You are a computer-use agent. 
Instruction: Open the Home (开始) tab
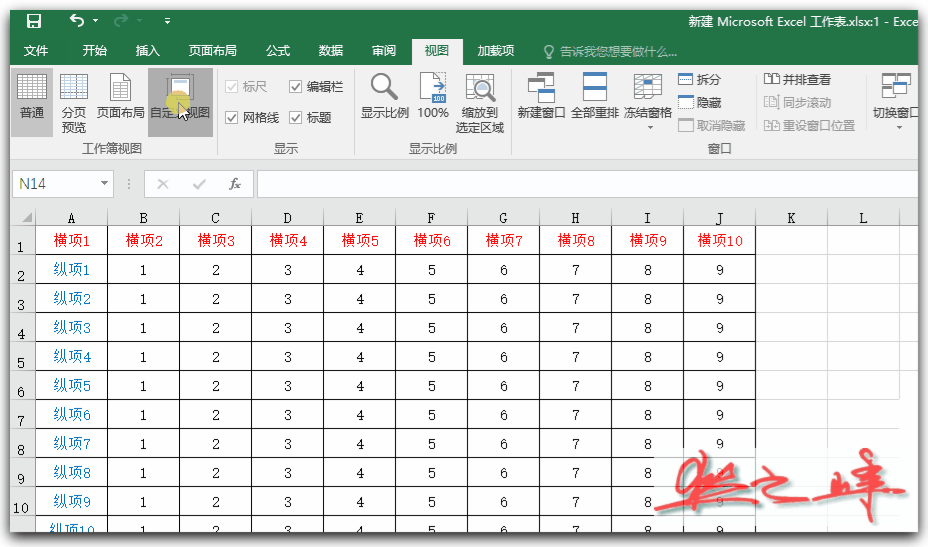(95, 51)
